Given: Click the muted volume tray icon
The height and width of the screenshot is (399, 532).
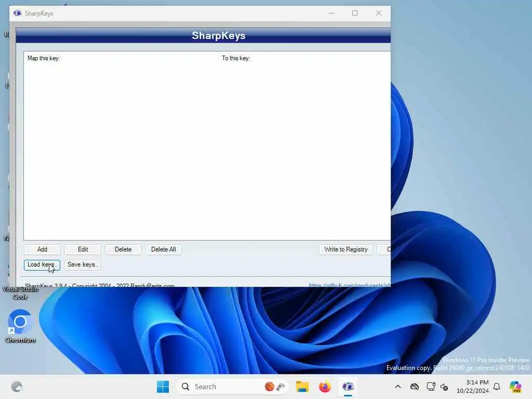Looking at the screenshot, I should click(444, 387).
